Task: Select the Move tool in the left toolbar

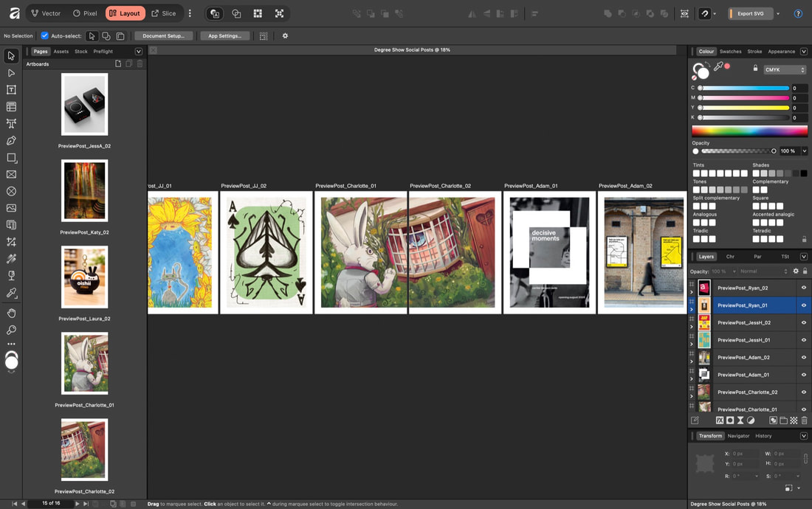Action: 11,55
